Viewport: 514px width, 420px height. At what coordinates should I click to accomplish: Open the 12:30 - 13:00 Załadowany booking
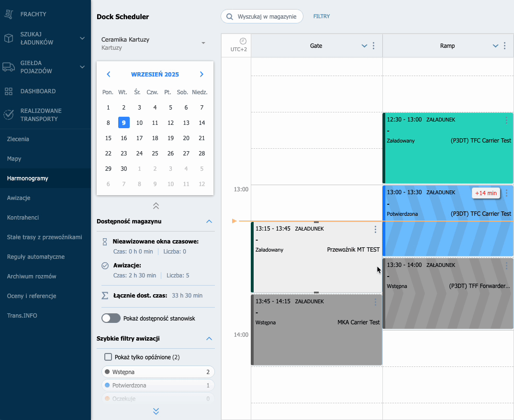click(x=448, y=148)
